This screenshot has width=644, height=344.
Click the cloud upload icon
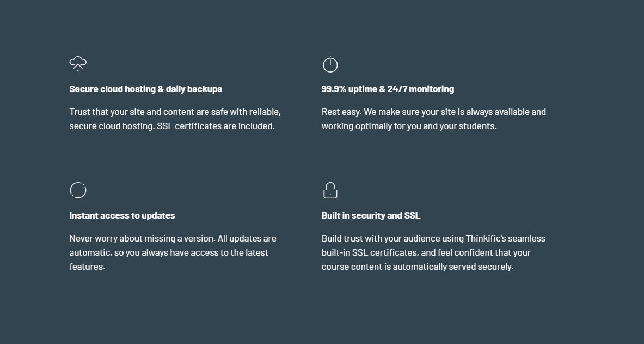click(x=78, y=64)
